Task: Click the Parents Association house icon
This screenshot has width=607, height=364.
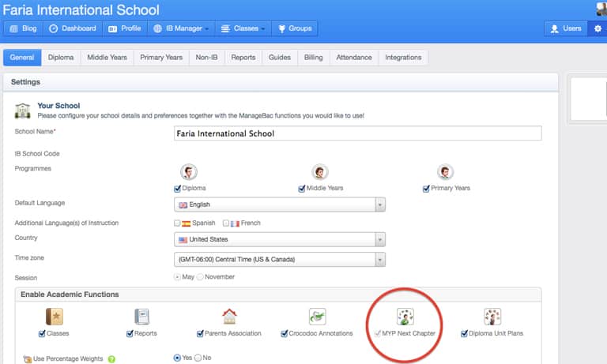Action: pos(229,317)
